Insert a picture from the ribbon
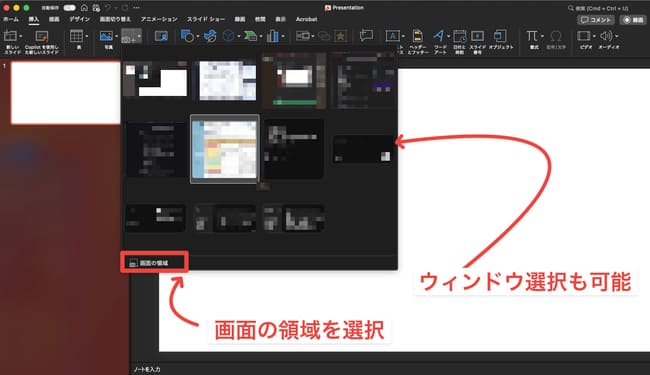This screenshot has height=375, width=650. point(107,36)
